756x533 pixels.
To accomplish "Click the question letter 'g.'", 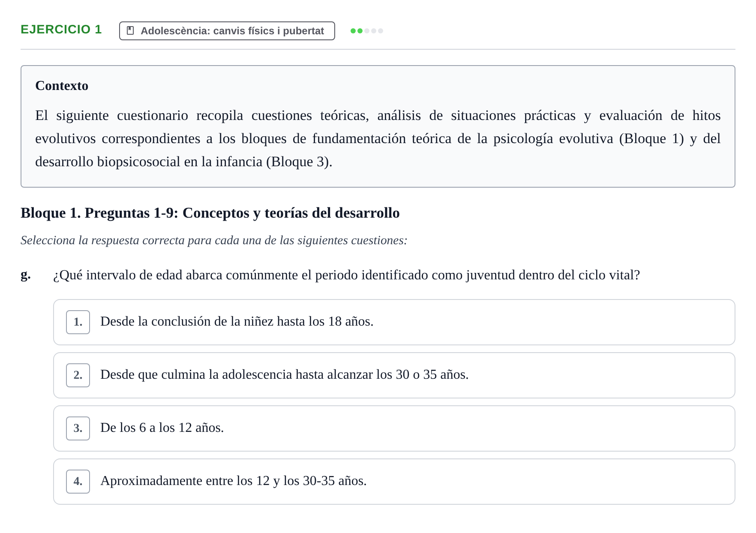I will (26, 275).
